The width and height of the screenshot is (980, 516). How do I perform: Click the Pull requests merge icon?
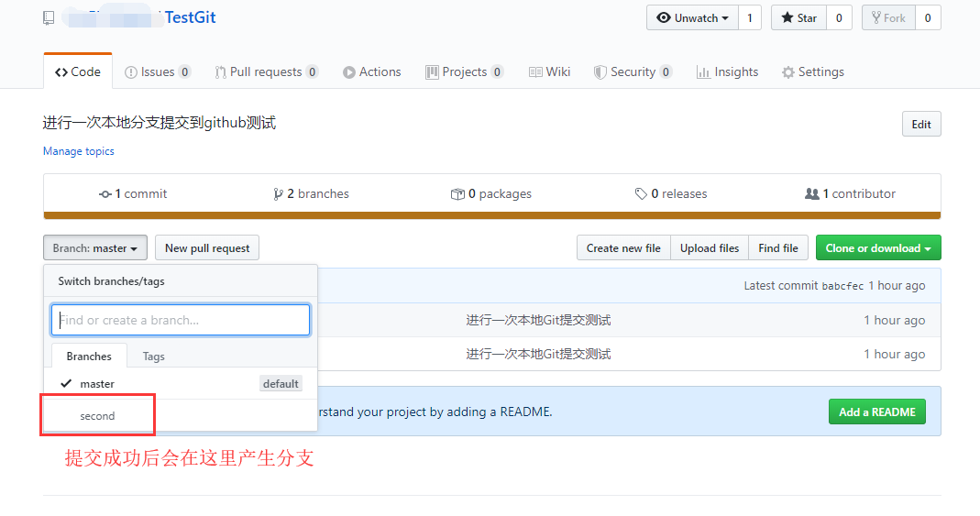tap(220, 72)
